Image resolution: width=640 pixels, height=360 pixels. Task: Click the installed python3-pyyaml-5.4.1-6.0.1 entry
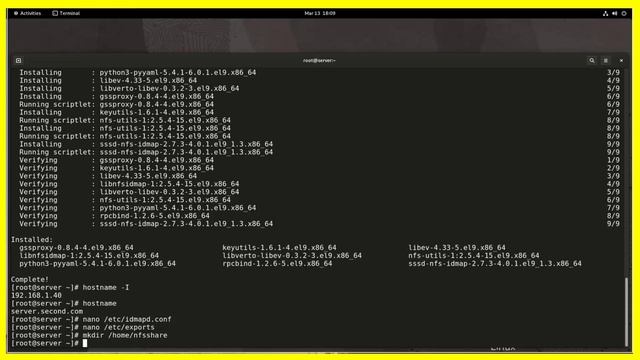(x=98, y=264)
